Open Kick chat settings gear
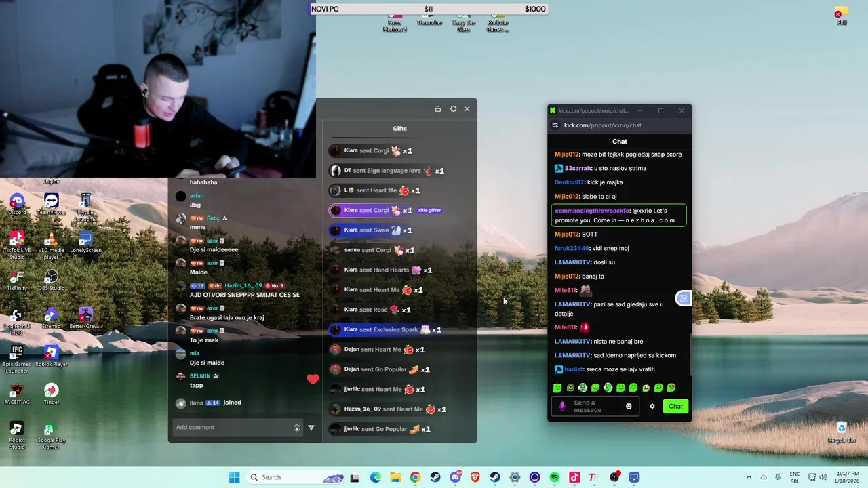 [652, 407]
